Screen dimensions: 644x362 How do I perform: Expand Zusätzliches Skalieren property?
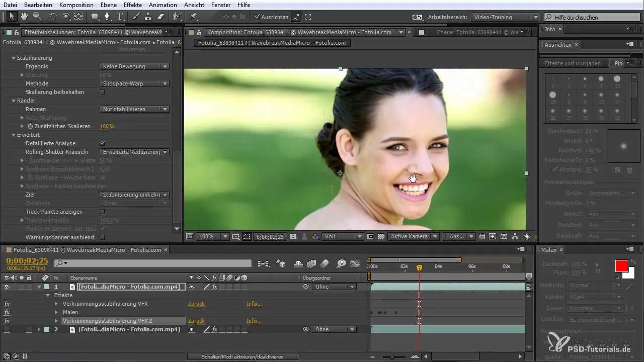[x=22, y=126]
